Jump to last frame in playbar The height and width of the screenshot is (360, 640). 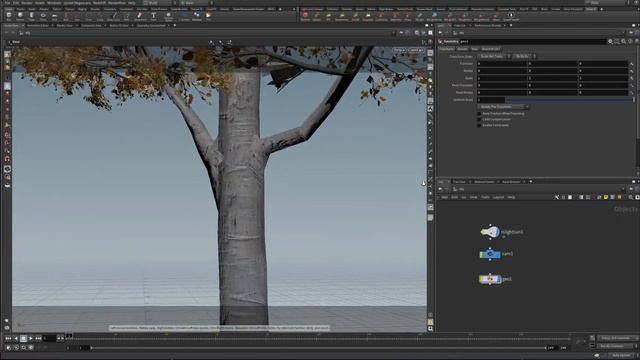coord(38,338)
